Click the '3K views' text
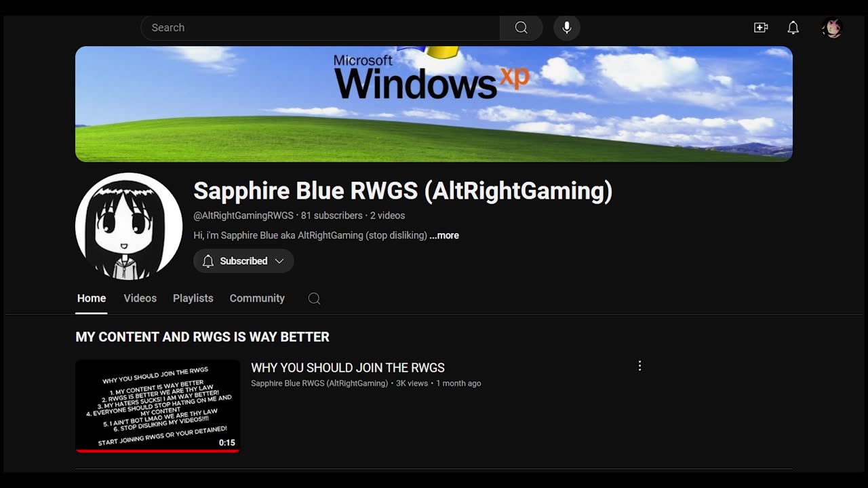This screenshot has width=868, height=488. tap(412, 384)
